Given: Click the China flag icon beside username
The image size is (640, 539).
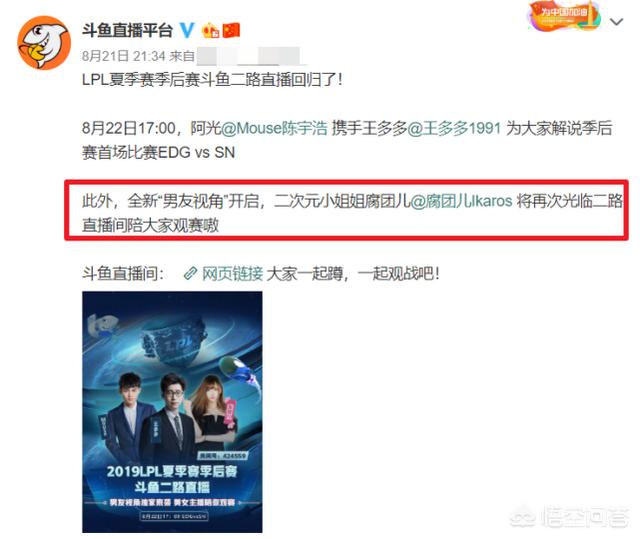Looking at the screenshot, I should (x=231, y=31).
